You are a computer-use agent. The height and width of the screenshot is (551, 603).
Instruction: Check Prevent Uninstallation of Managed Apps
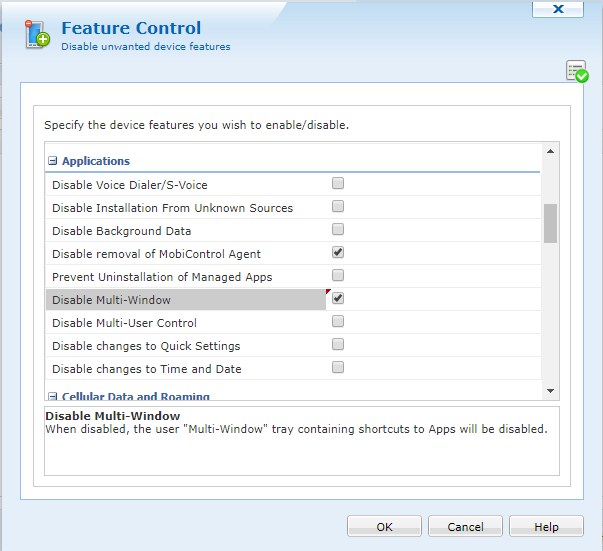pyautogui.click(x=338, y=276)
